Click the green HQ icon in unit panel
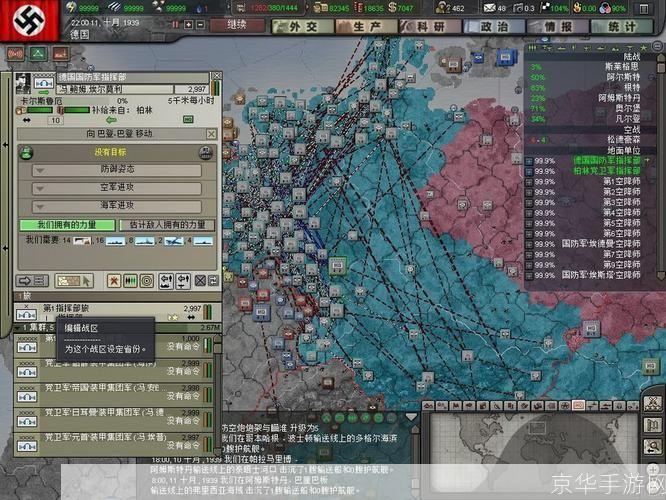Screen dimensions: 666x500 (188, 120)
